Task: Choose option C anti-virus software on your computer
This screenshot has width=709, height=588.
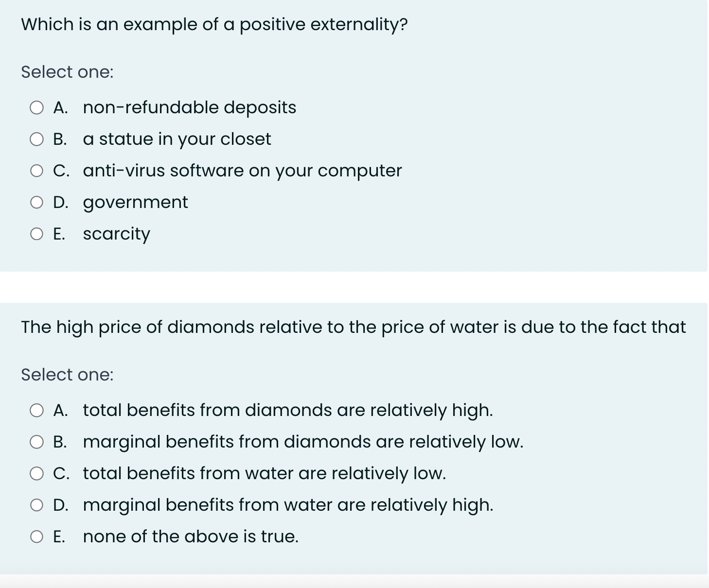Action: coord(37,170)
